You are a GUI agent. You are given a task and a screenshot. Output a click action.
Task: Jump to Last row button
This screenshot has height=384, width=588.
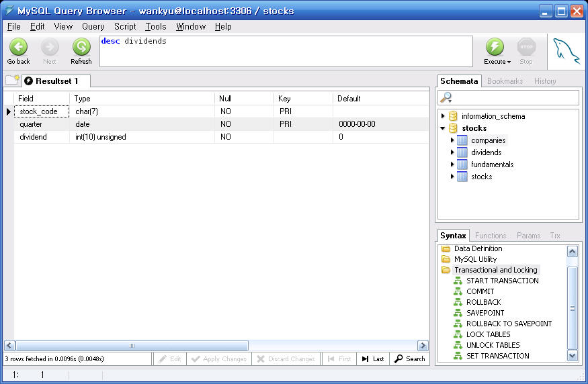(x=373, y=359)
